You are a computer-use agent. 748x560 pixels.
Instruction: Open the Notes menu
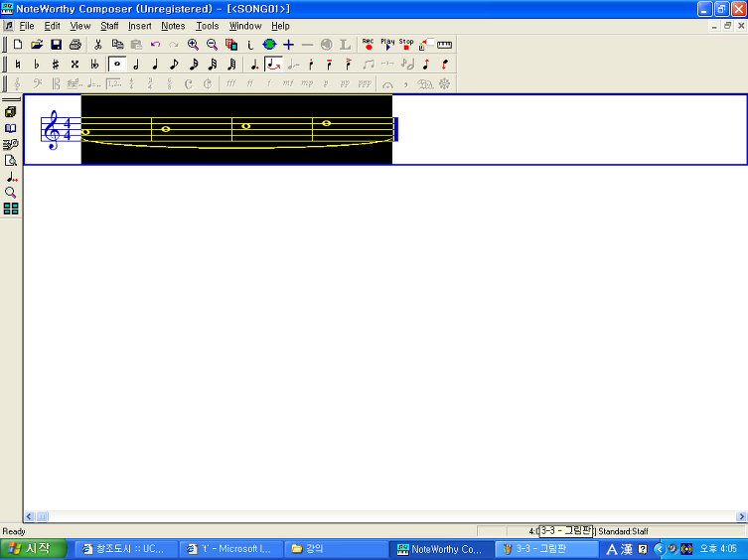pyautogui.click(x=173, y=26)
